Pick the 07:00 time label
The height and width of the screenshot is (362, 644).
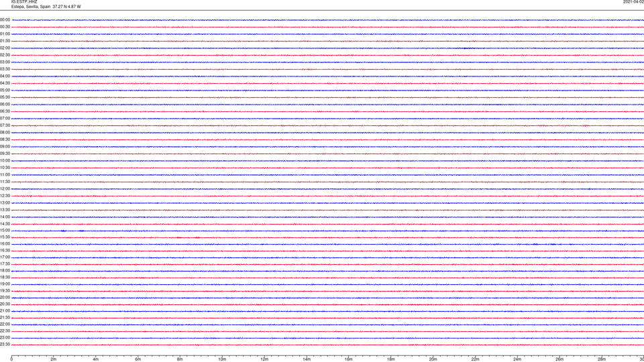[5, 118]
